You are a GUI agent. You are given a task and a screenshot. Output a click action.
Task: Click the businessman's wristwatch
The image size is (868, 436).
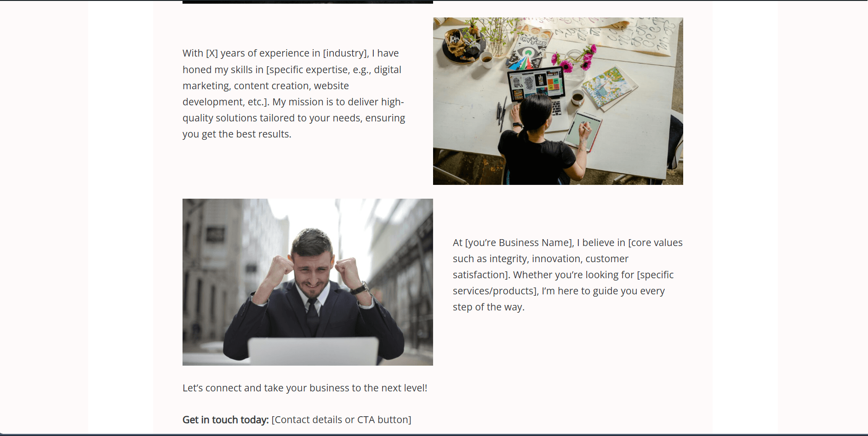pyautogui.click(x=360, y=288)
